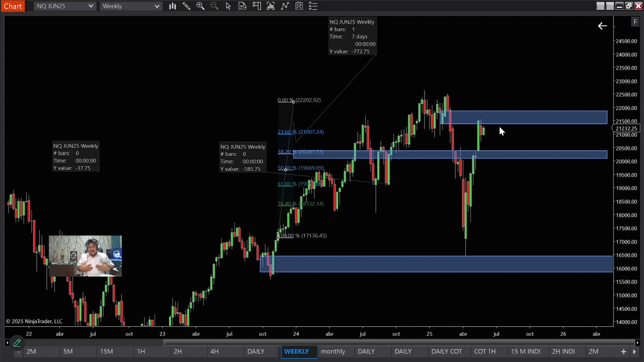
Task: Open the Indicators icon
Action: (x=285, y=6)
